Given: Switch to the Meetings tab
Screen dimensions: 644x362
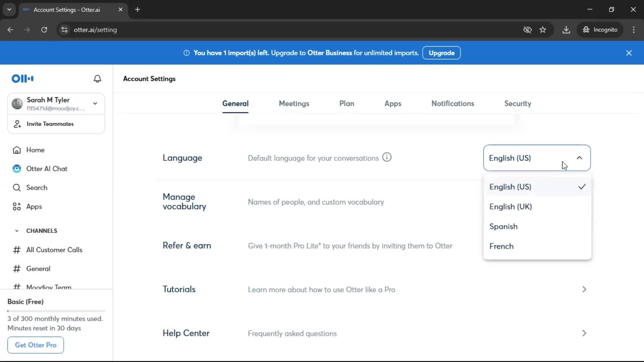Looking at the screenshot, I should tap(294, 104).
